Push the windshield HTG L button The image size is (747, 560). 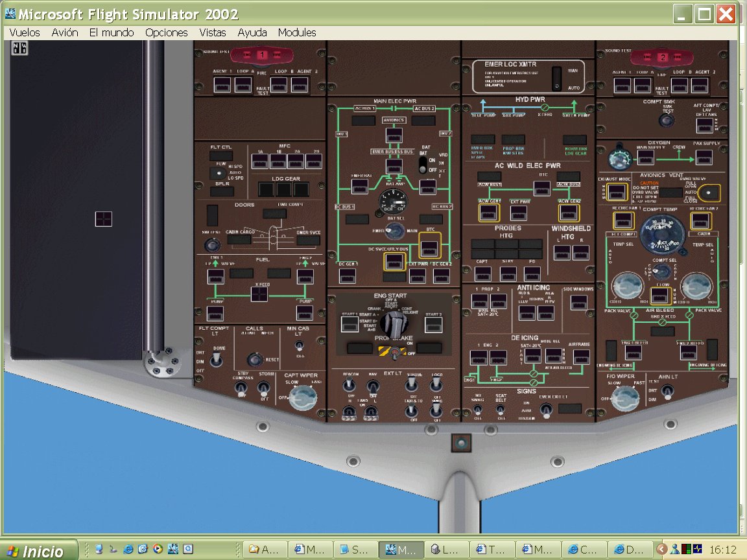pos(562,252)
